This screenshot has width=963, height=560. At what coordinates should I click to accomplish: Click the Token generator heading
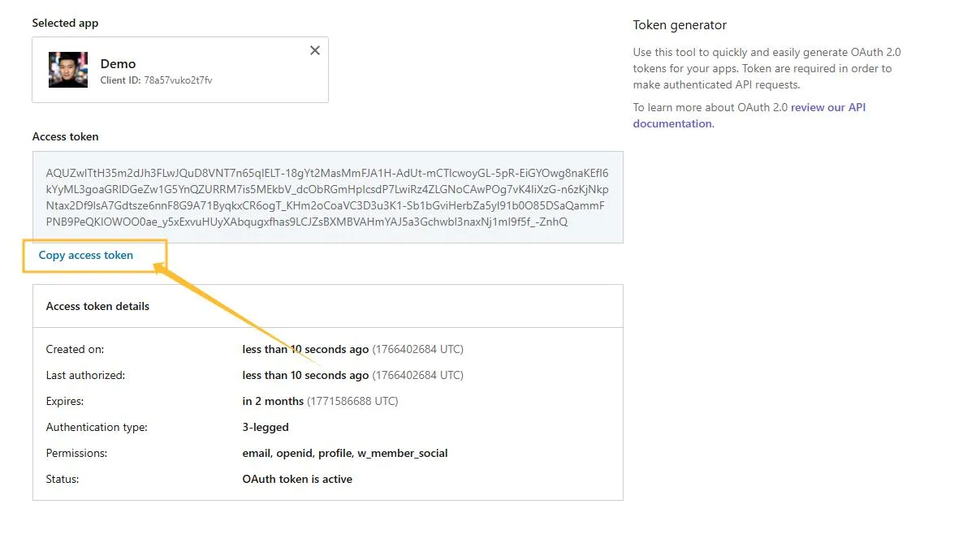(680, 25)
